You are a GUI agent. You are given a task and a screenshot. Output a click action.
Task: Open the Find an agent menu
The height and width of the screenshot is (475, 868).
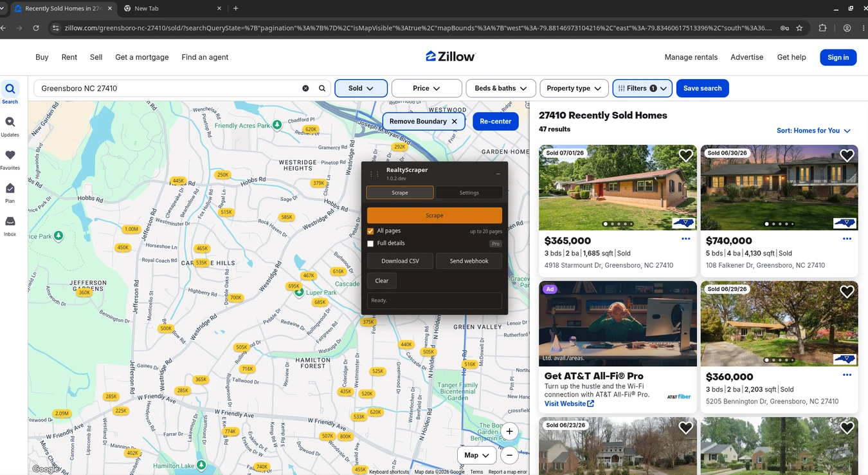(x=205, y=57)
